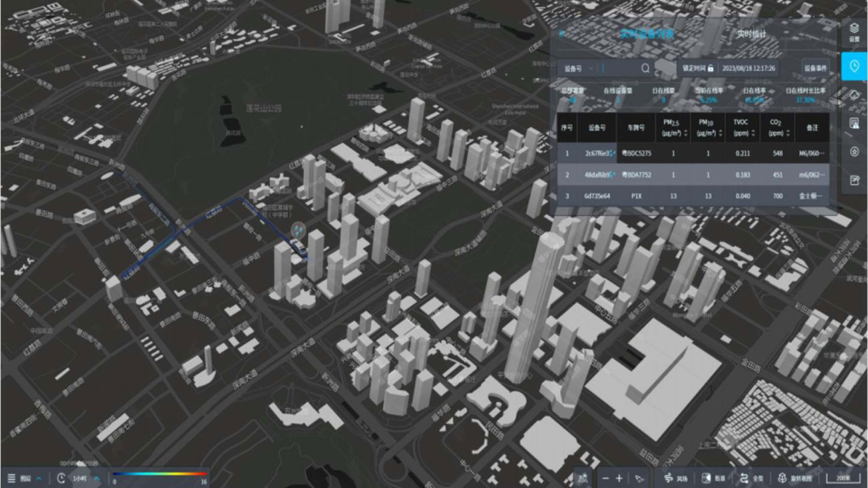Expand the 设备号 search type dropdown
This screenshot has width=868, height=488.
click(x=578, y=68)
